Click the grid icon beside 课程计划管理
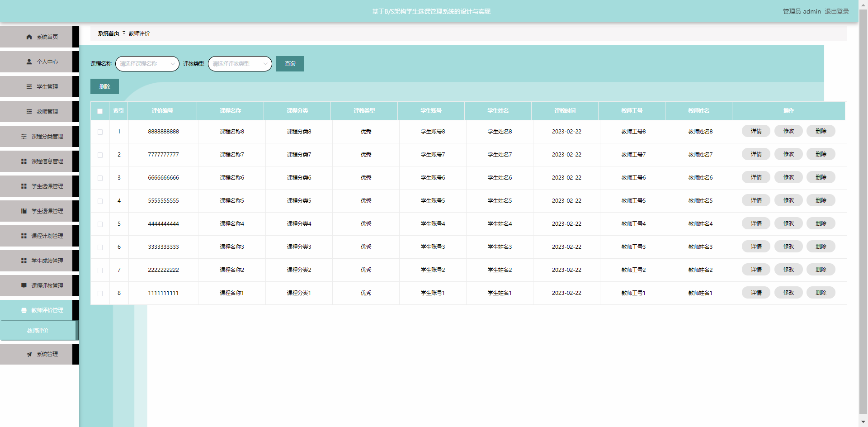This screenshot has width=868, height=427. tap(24, 236)
